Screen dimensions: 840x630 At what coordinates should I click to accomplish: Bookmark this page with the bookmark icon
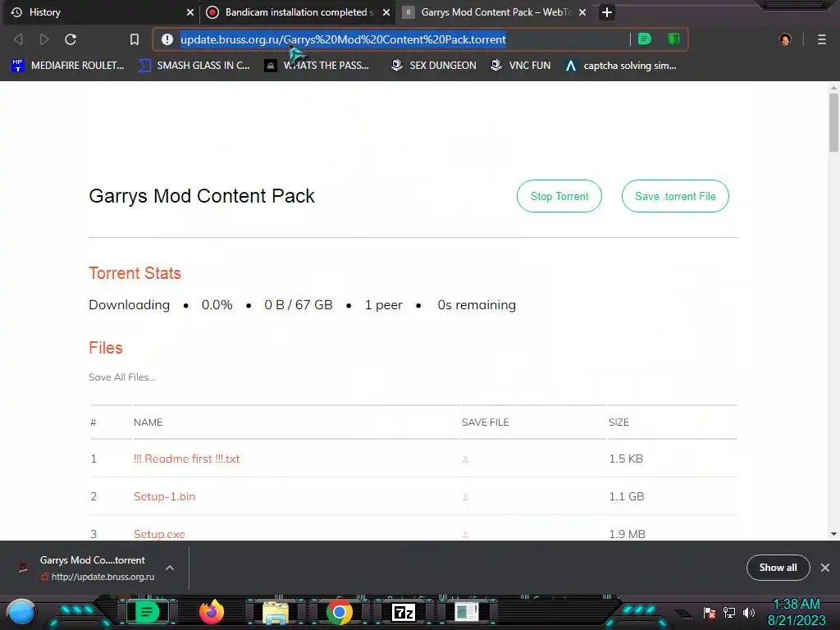135,39
